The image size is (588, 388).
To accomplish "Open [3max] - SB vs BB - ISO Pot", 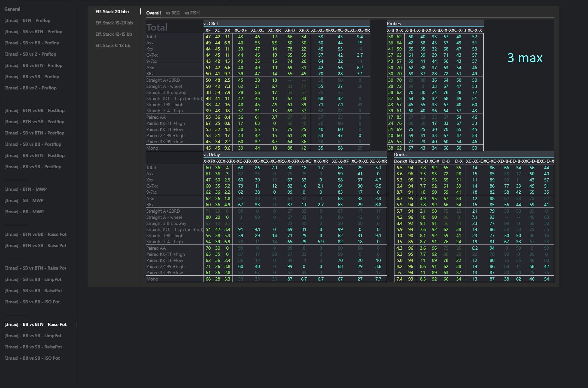I will (x=32, y=302).
